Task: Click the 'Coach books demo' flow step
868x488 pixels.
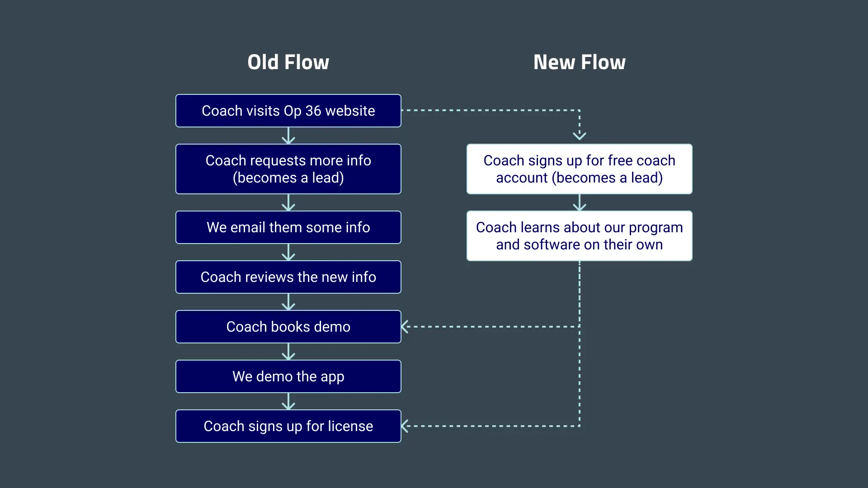Action: point(288,327)
